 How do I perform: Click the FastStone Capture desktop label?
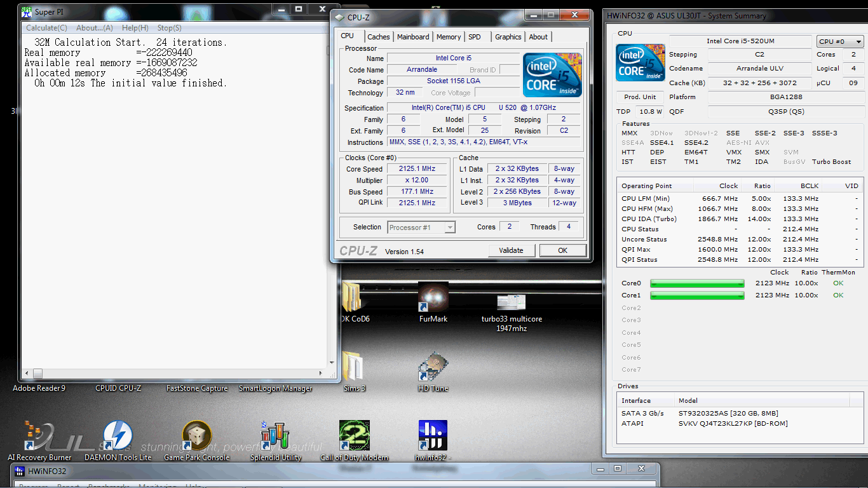pyautogui.click(x=197, y=388)
